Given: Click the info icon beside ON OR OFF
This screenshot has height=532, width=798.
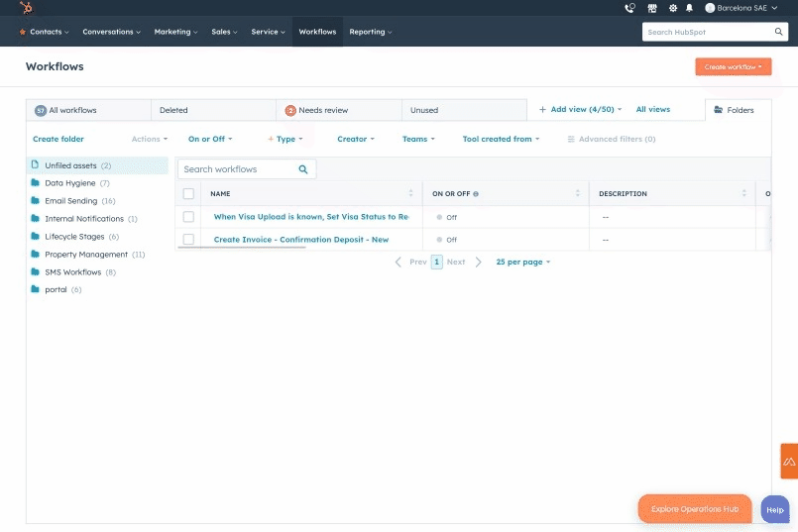Looking at the screenshot, I should [x=476, y=194].
